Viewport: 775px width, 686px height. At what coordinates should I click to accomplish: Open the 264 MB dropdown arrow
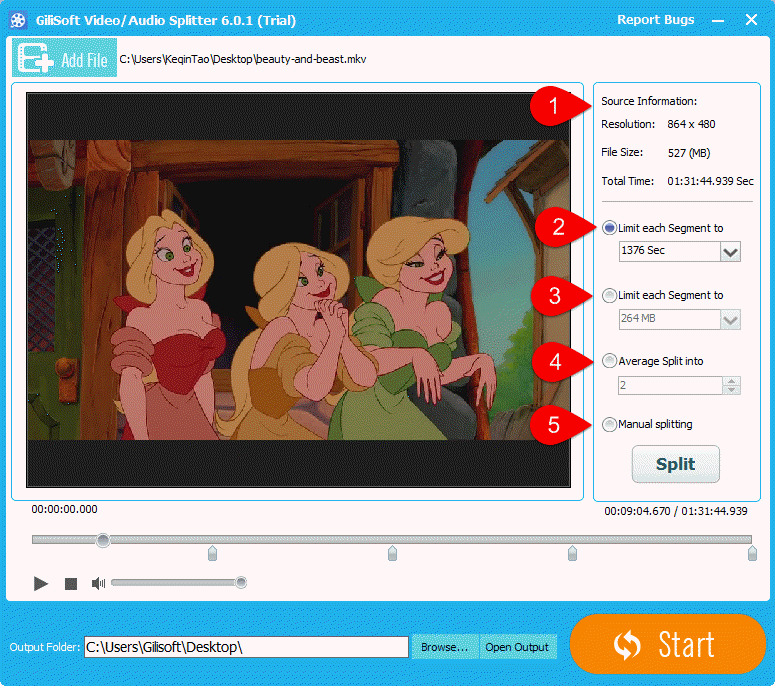[x=731, y=320]
